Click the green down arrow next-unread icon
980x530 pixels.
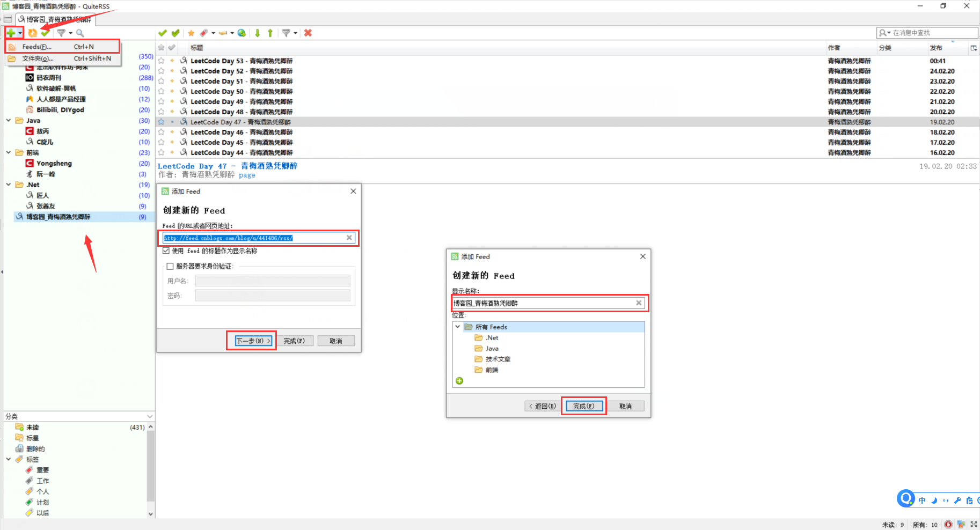coord(258,33)
